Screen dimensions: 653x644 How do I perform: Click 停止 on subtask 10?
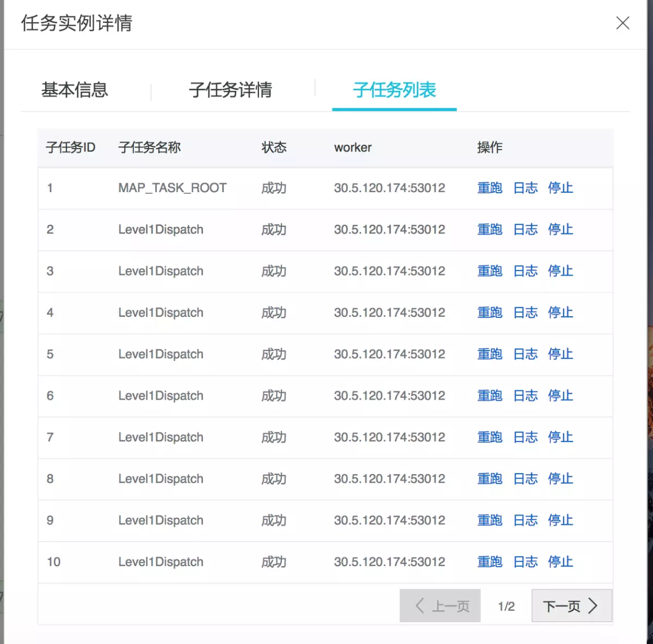click(560, 562)
